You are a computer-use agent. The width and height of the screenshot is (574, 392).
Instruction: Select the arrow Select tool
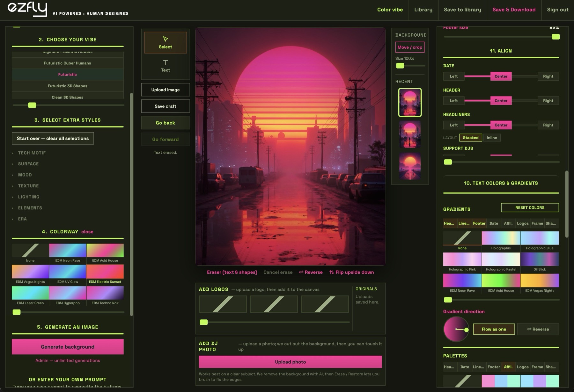click(x=165, y=42)
